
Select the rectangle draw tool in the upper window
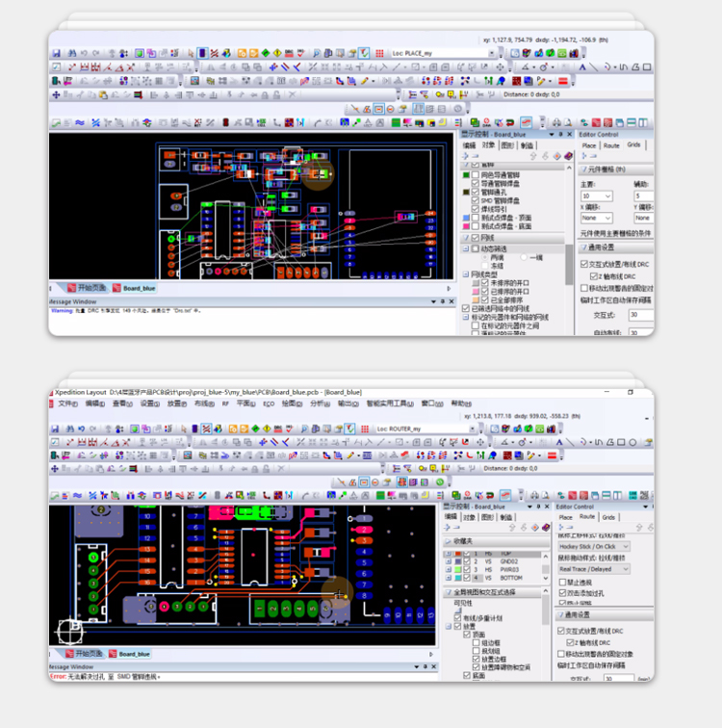(647, 67)
